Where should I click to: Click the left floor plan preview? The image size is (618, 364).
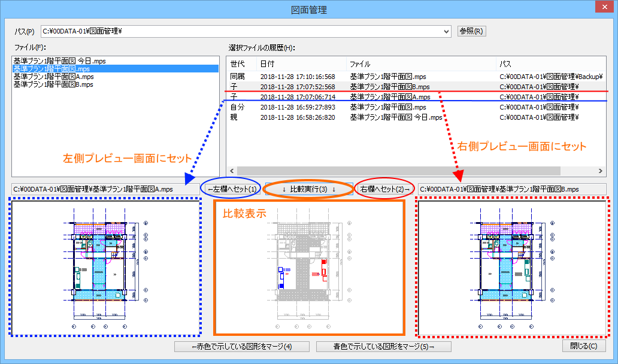click(x=105, y=268)
